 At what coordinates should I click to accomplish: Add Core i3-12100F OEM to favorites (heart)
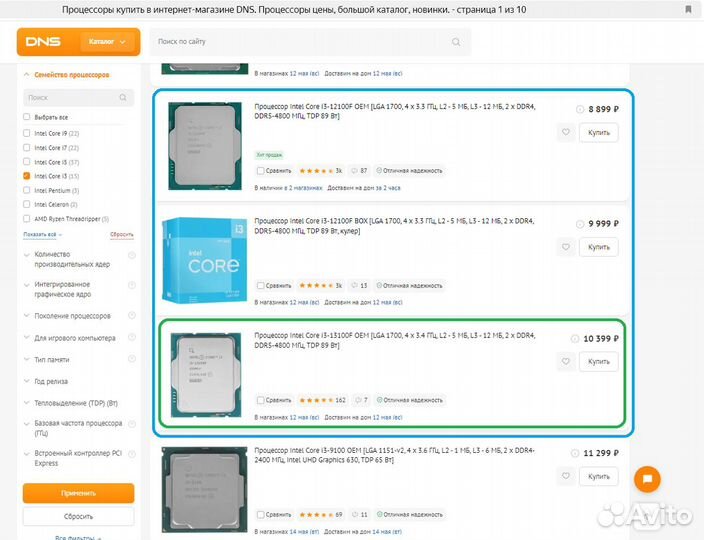(566, 132)
